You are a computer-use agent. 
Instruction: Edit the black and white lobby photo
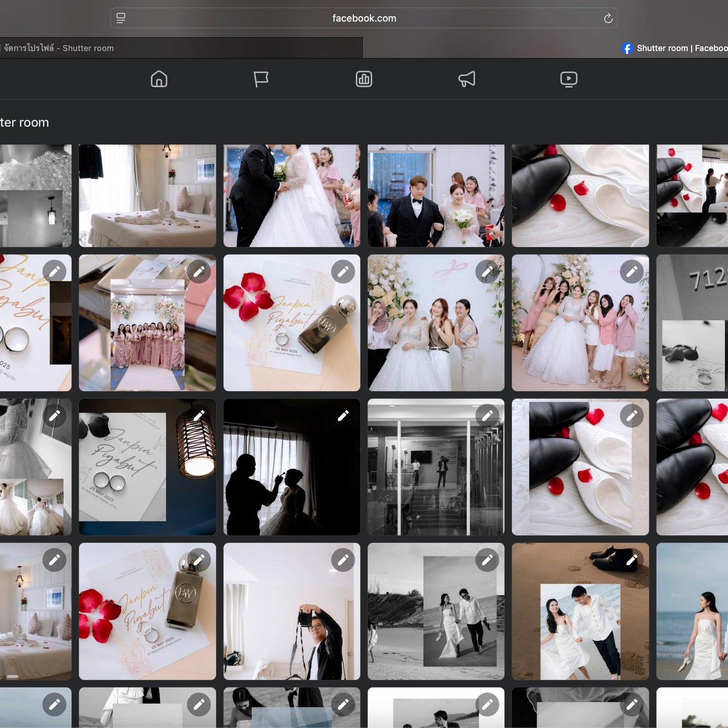tap(487, 415)
